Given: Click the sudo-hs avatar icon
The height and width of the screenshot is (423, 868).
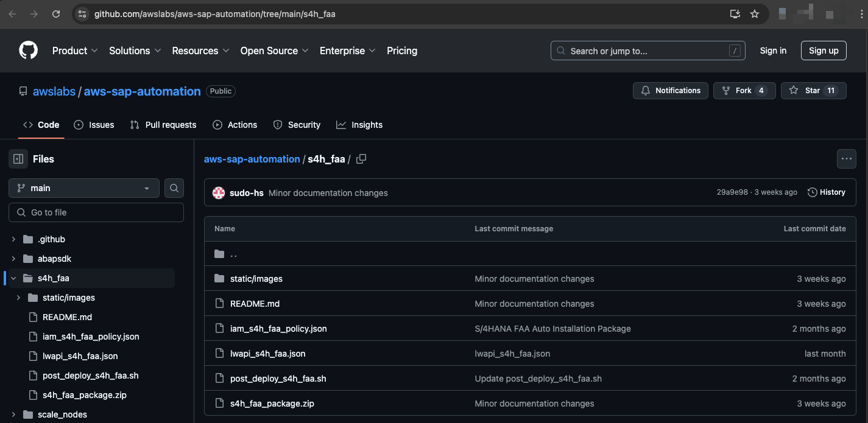Looking at the screenshot, I should pyautogui.click(x=219, y=192).
